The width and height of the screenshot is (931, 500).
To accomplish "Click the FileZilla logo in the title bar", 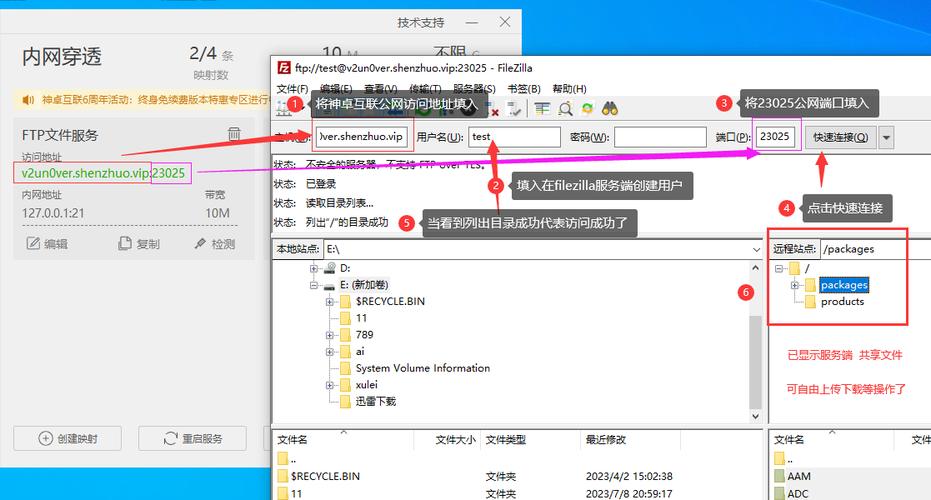I will click(284, 68).
